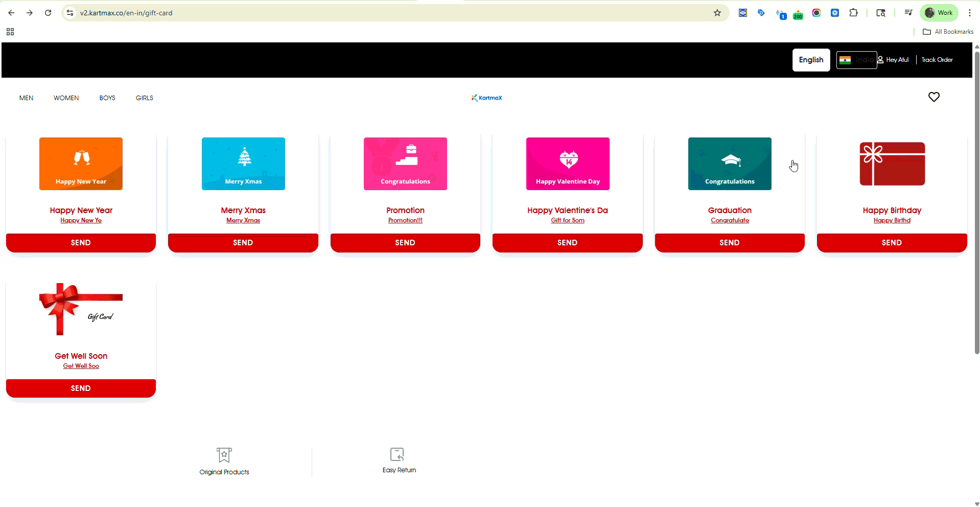Screen dimensions: 980x507
Task: Click the Easy Return icon
Action: (397, 454)
